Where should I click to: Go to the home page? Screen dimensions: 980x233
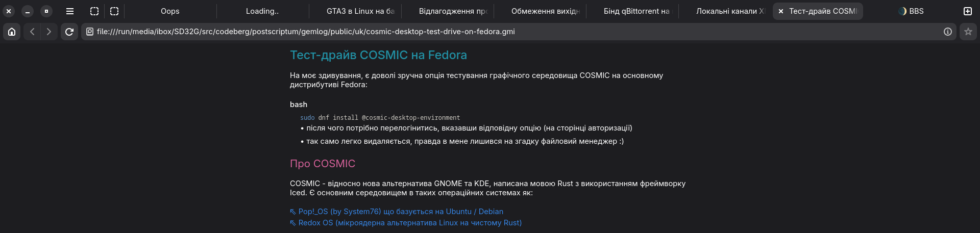[12, 32]
